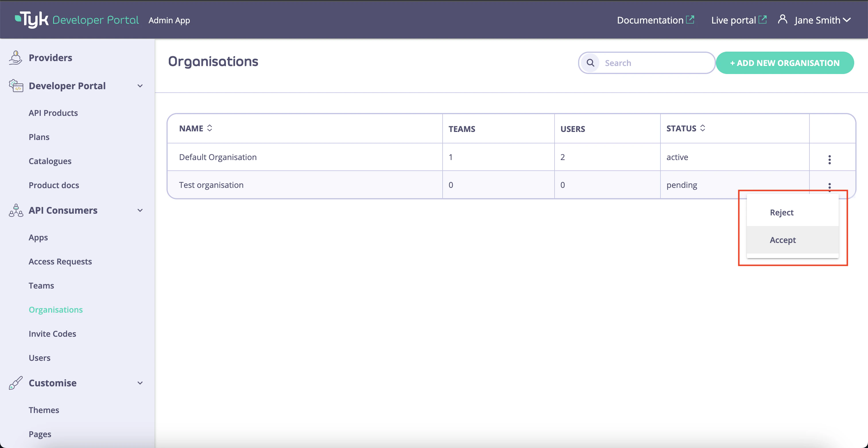The width and height of the screenshot is (868, 448).
Task: Navigate to Invite Codes in sidebar
Action: pyautogui.click(x=52, y=334)
